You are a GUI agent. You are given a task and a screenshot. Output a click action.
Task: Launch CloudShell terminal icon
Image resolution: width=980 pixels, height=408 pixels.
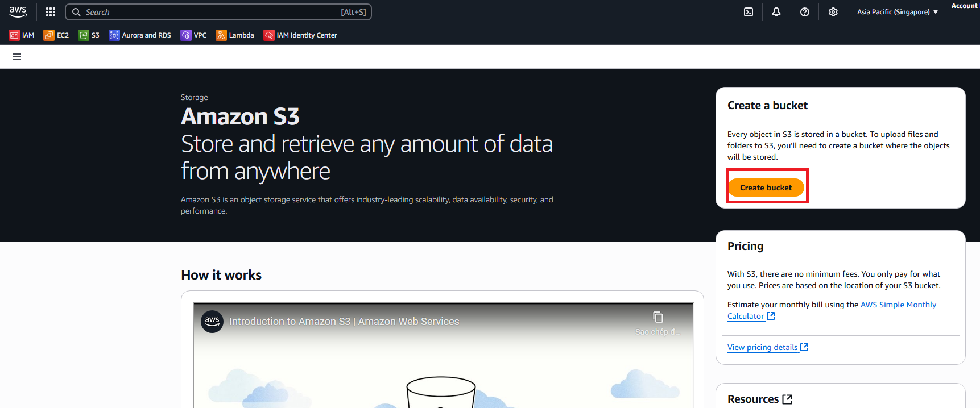[x=749, y=12]
